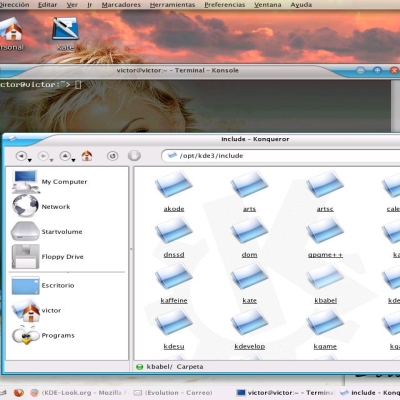
Task: Open the Kate desktop icon
Action: [x=65, y=34]
